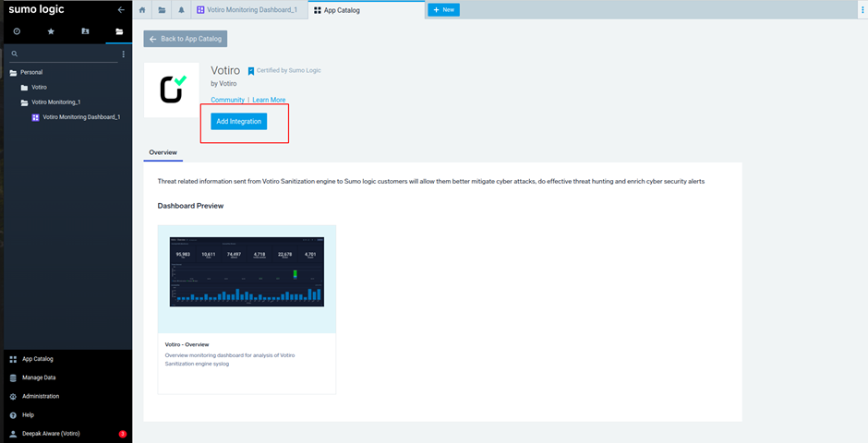The width and height of the screenshot is (868, 443).
Task: Collapse the left navigation panel arrow
Action: [121, 10]
